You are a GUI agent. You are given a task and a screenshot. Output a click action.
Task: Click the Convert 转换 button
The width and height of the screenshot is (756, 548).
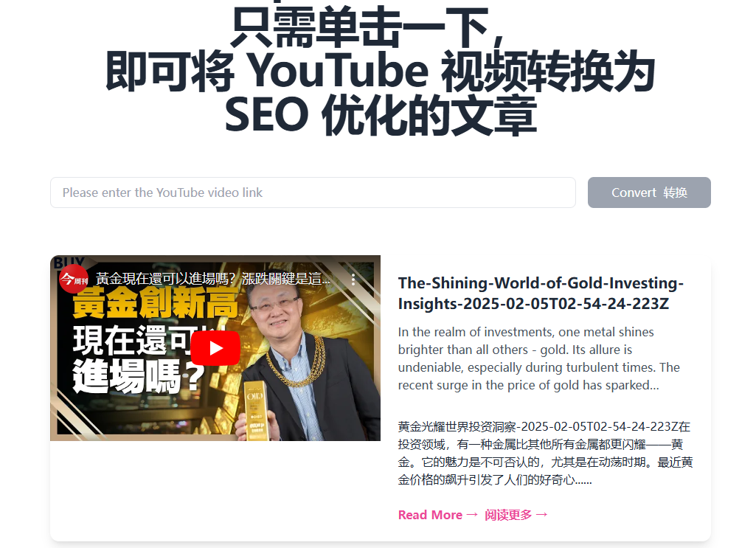tap(649, 193)
